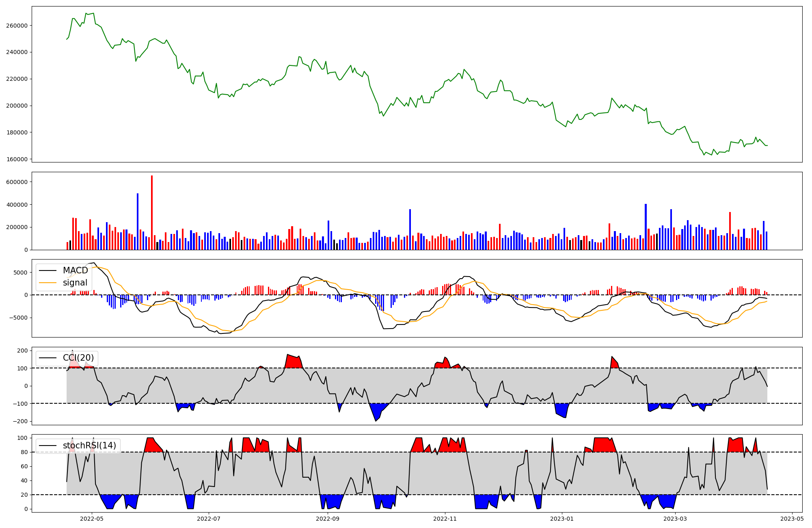The image size is (812, 528).
Task: Click the tallest blue volume bar near 2022-05
Action: coord(138,222)
